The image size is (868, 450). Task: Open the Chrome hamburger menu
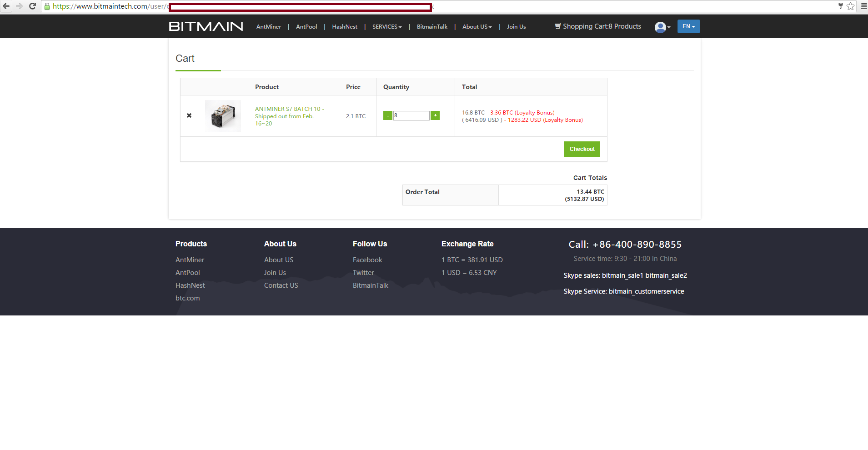863,6
